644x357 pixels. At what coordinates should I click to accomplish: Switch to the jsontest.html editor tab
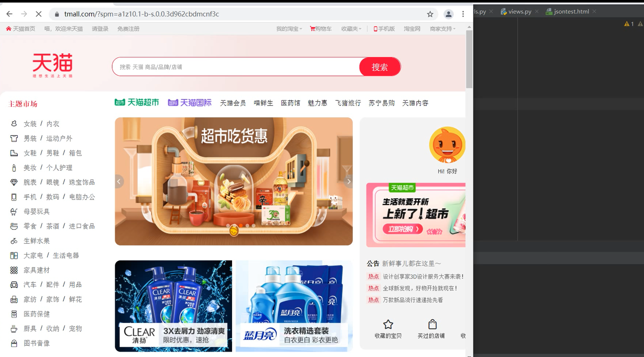click(568, 12)
